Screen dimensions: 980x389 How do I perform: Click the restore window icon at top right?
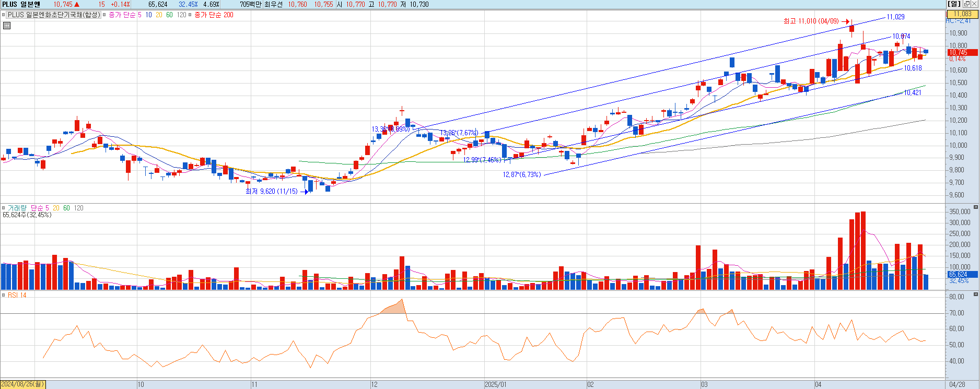tap(966, 4)
